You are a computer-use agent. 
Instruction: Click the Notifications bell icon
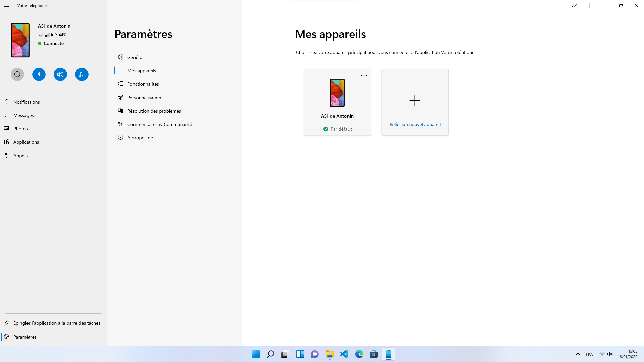tap(7, 102)
